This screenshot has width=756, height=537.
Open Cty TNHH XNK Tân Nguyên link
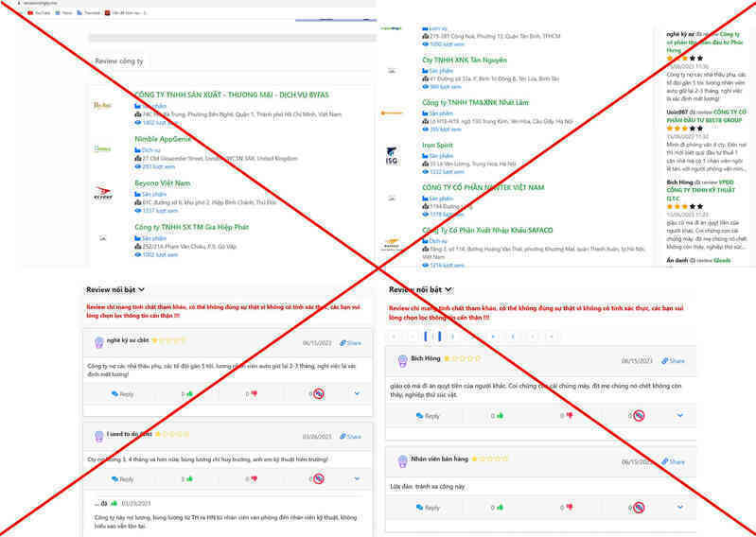point(465,61)
